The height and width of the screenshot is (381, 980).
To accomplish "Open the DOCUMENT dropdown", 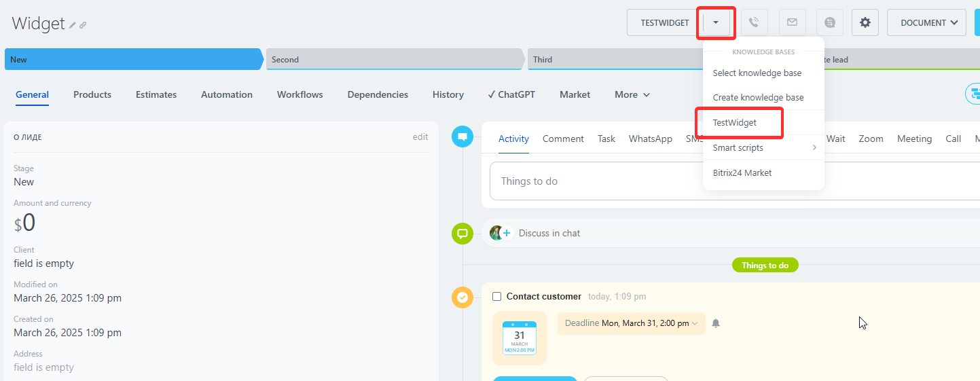I will tap(926, 22).
